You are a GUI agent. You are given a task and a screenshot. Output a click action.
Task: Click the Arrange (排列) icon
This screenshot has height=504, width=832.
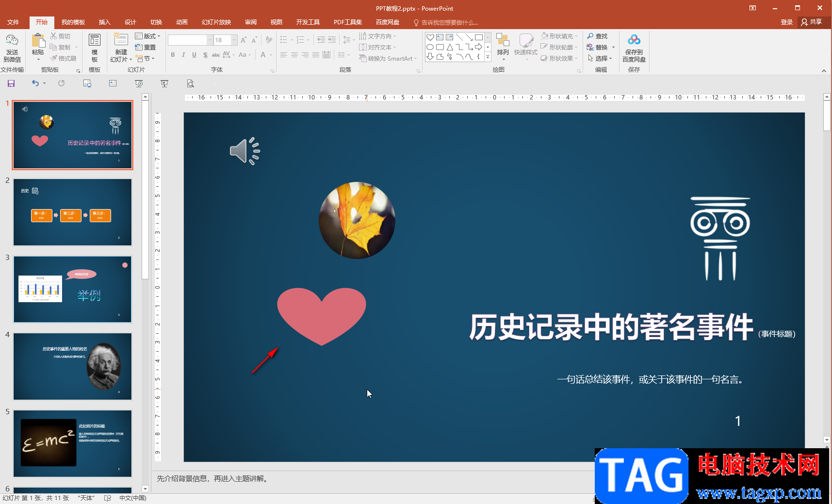click(503, 40)
